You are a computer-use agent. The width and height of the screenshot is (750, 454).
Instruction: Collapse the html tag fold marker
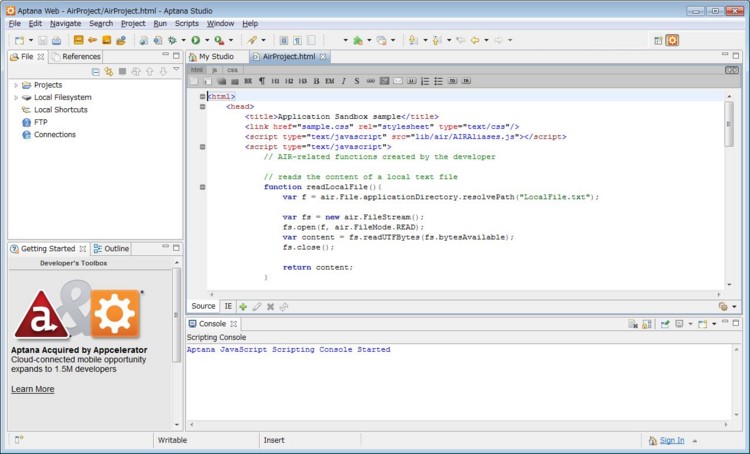coord(202,97)
